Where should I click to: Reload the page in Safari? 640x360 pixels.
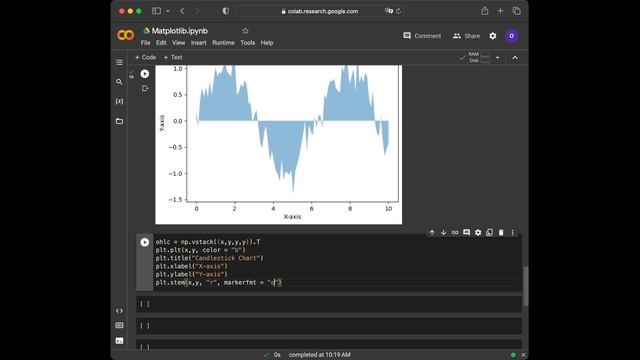(398, 11)
